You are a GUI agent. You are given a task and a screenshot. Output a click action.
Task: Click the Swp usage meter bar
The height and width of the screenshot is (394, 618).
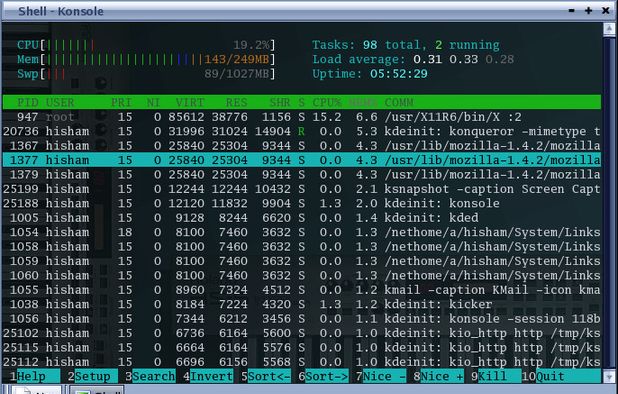click(x=146, y=74)
